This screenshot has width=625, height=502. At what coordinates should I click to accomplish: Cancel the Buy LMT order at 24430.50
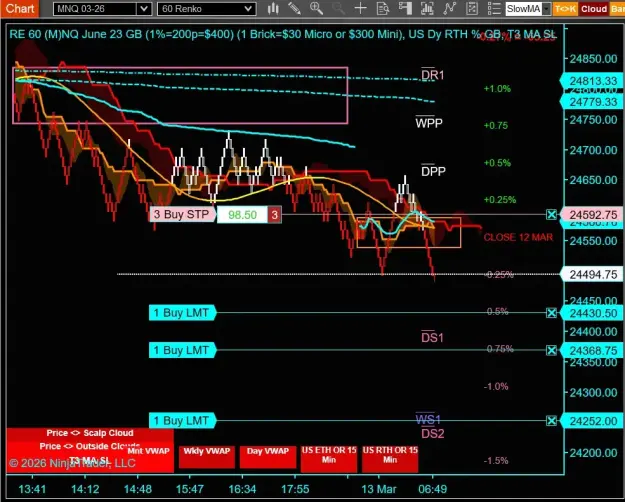pyautogui.click(x=551, y=313)
